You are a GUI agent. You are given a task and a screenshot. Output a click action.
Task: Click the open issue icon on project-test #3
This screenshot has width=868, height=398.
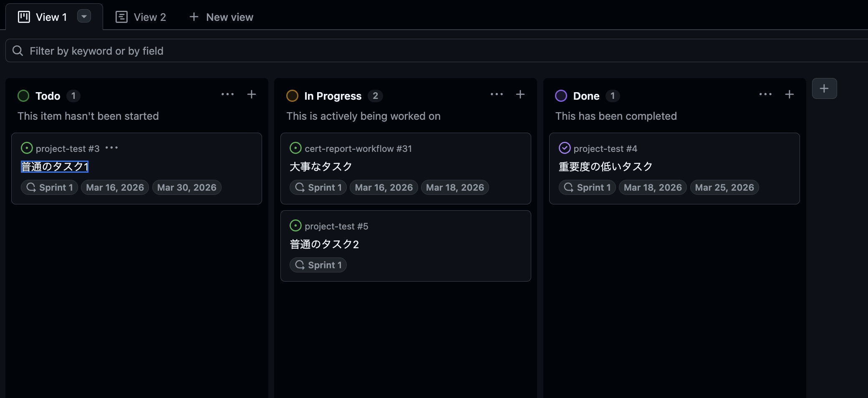tap(27, 148)
